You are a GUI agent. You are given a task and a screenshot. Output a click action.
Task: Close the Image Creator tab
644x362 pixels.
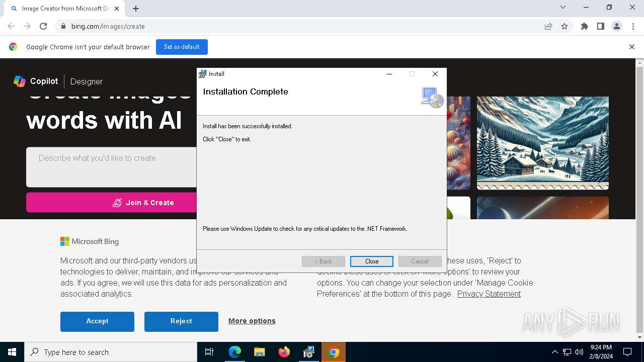pos(117,9)
